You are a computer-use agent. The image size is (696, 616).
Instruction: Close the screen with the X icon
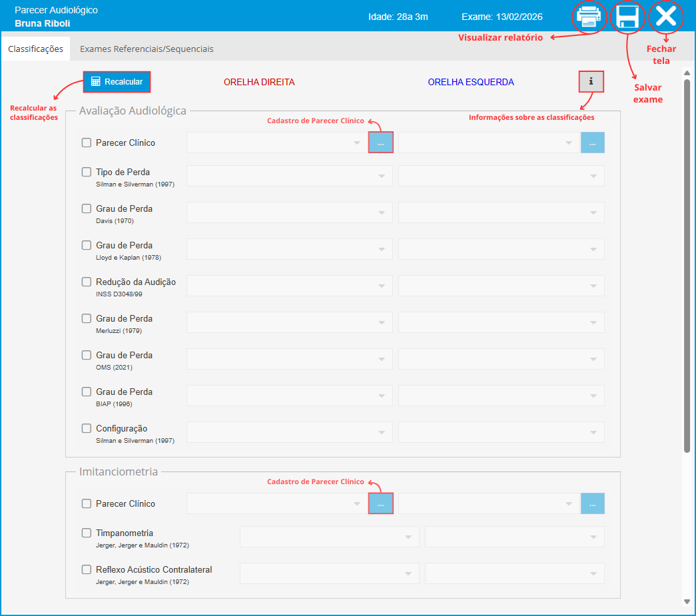click(665, 17)
